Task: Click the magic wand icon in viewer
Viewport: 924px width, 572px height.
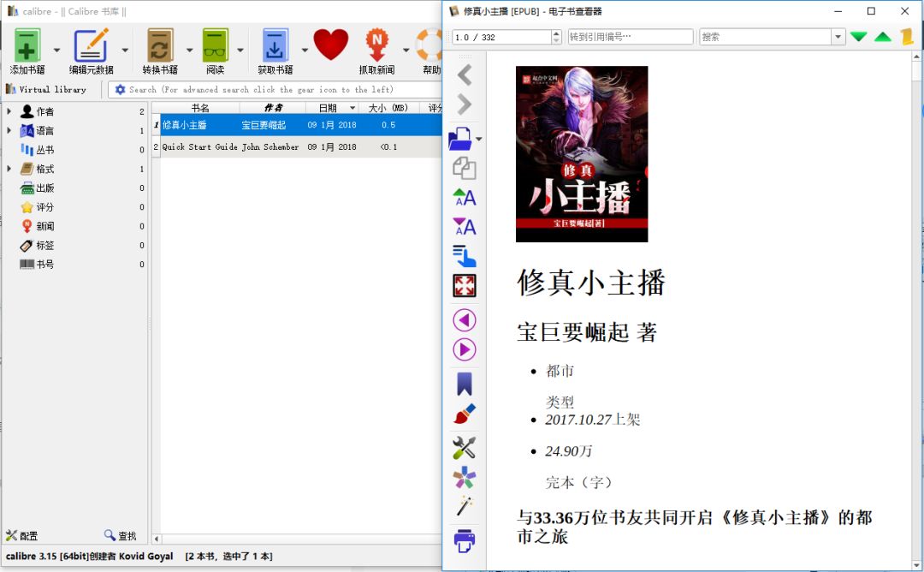Action: point(465,507)
